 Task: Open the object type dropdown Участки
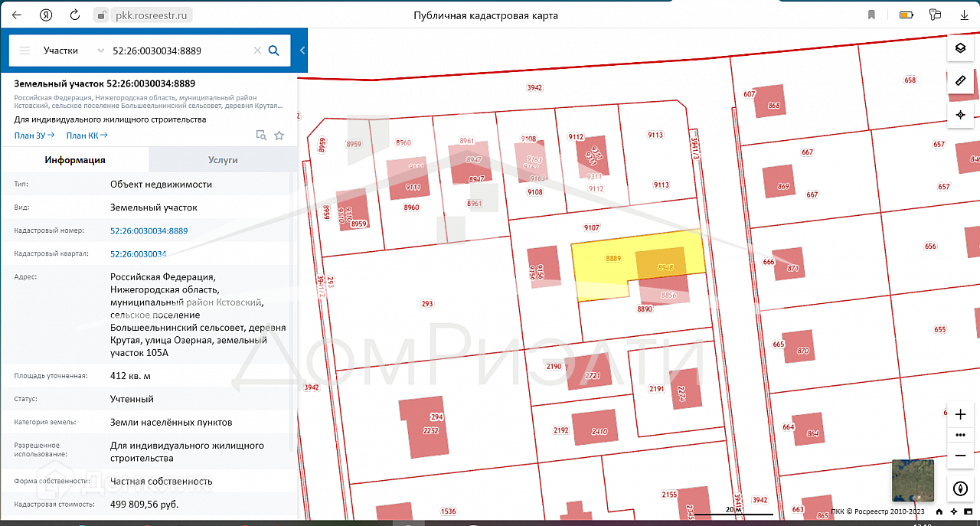pos(73,51)
